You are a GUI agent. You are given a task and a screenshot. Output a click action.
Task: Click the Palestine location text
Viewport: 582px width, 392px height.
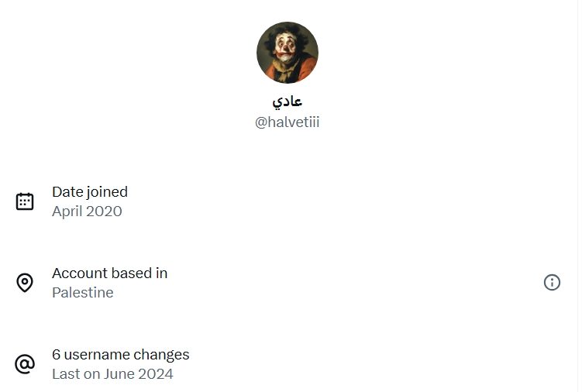click(83, 293)
